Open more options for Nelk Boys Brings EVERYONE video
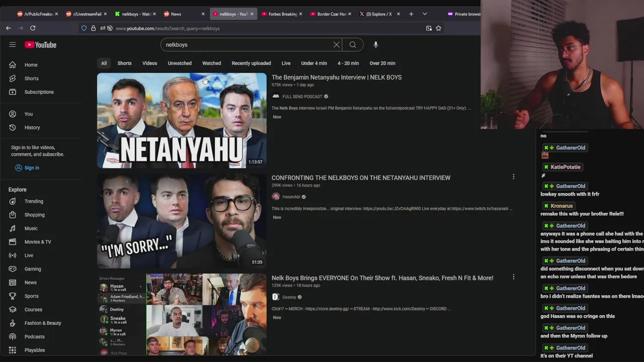The width and height of the screenshot is (644, 362). [513, 277]
